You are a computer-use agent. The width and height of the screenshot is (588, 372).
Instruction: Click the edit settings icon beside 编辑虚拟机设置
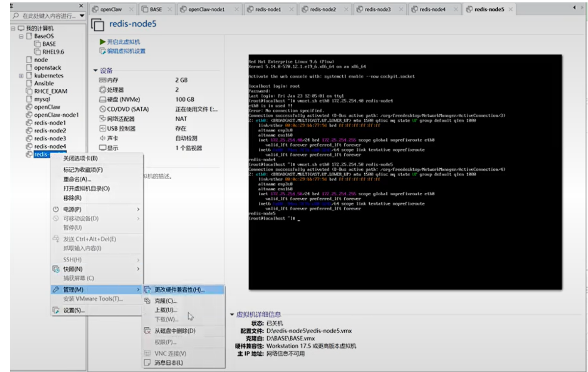[x=103, y=51]
